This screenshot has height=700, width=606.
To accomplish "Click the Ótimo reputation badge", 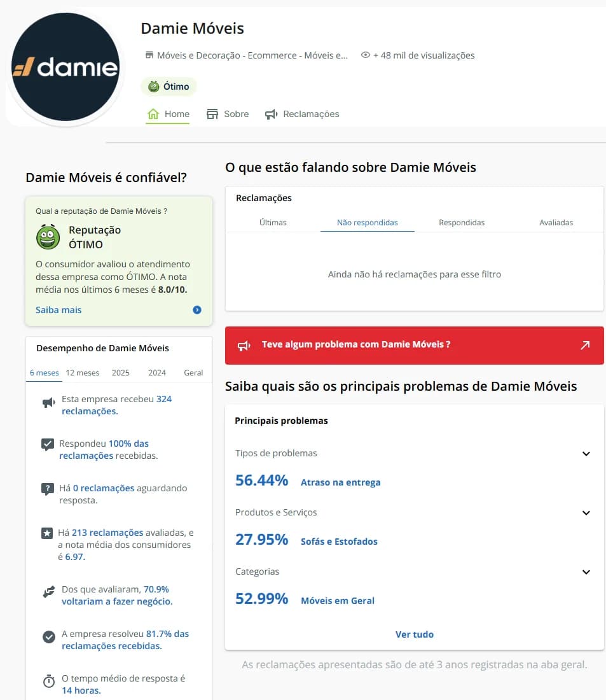I will [169, 86].
